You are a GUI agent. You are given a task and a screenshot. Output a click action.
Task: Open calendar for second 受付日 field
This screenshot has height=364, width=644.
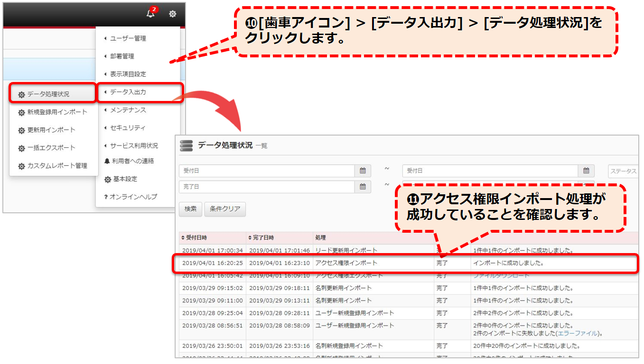(x=586, y=171)
